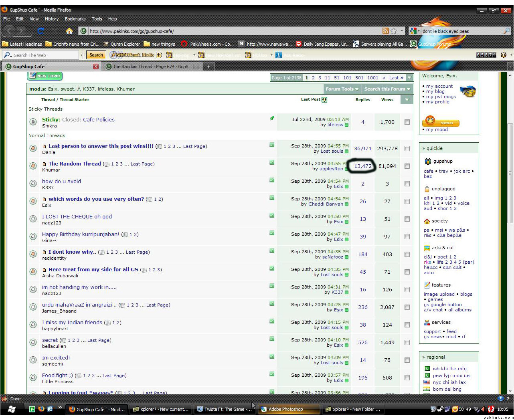Bookmark this page with the star icon
Viewport: 514px width, 420px height.
pyautogui.click(x=394, y=31)
